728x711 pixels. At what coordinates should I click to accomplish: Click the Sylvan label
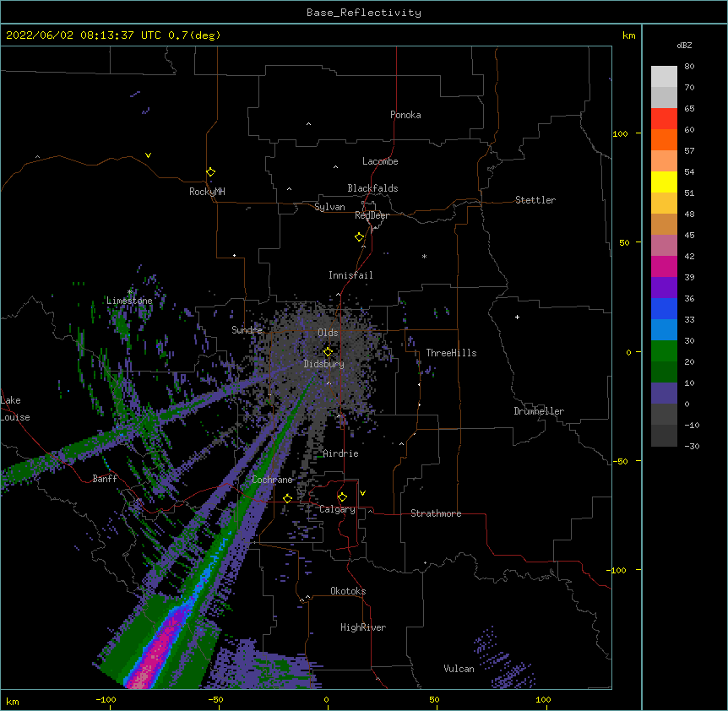[329, 207]
